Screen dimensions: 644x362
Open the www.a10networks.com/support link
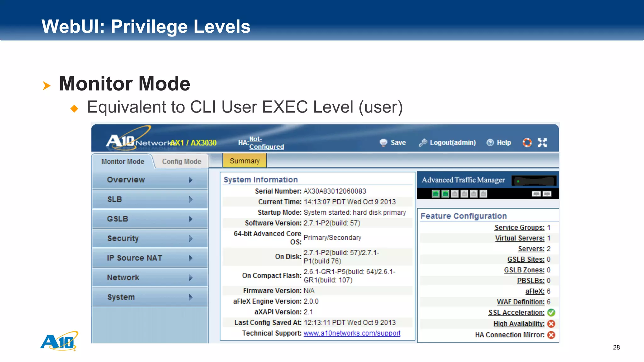(x=352, y=333)
